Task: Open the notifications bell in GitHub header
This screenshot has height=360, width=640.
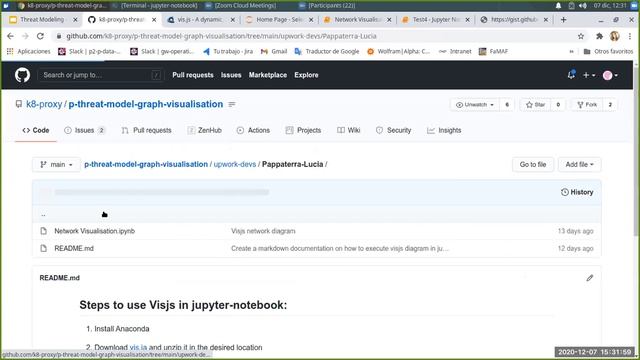Action: [x=571, y=75]
